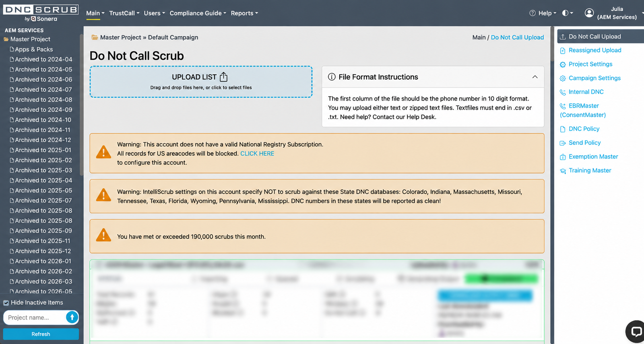Click the Master Project folder icon in sidebar
644x344 pixels.
click(x=6, y=39)
